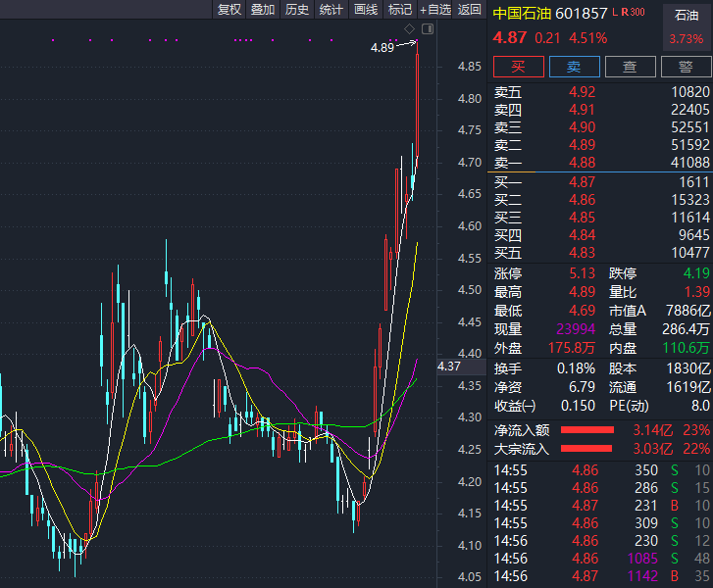Select the 买四 bid row at 4.84
Image resolution: width=713 pixels, height=588 pixels.
[601, 235]
